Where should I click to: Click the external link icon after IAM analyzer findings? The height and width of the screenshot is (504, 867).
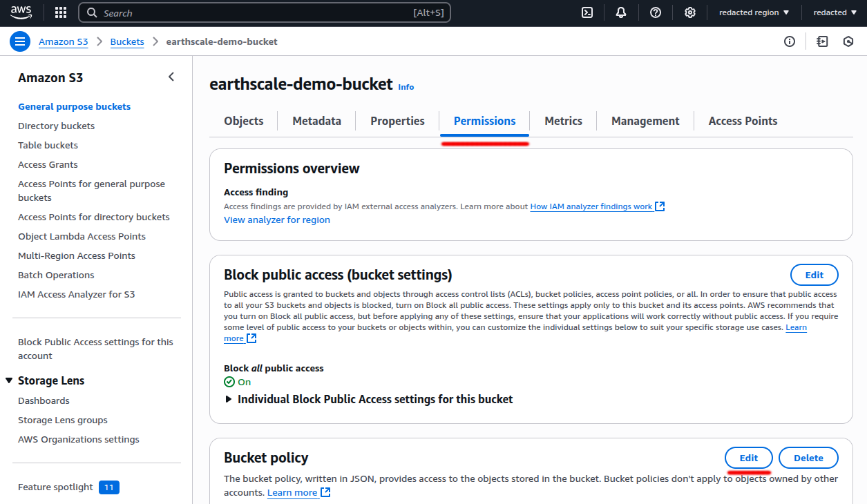[x=660, y=206]
